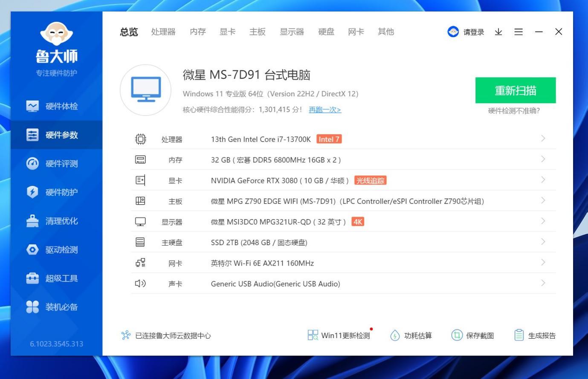Expand the 显卡 row chevron
588x379 pixels.
point(543,180)
